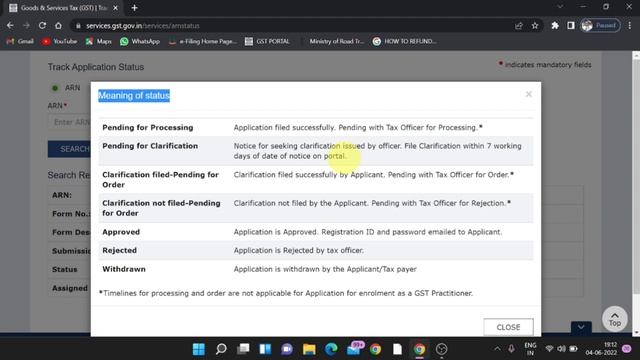The width and height of the screenshot is (640, 360).
Task: Open the HOW TO REFUND bookmark
Action: [x=404, y=41]
